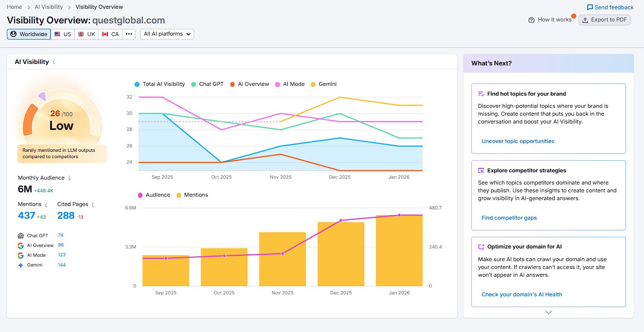Click the Gemini platform icon in the sidebar
644x332 pixels.
point(21,264)
